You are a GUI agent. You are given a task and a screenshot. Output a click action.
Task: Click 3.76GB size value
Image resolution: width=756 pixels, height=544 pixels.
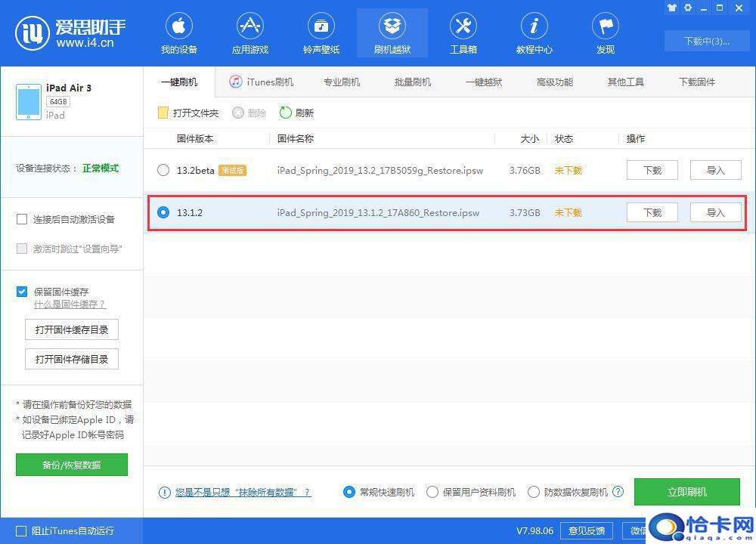[x=525, y=171]
